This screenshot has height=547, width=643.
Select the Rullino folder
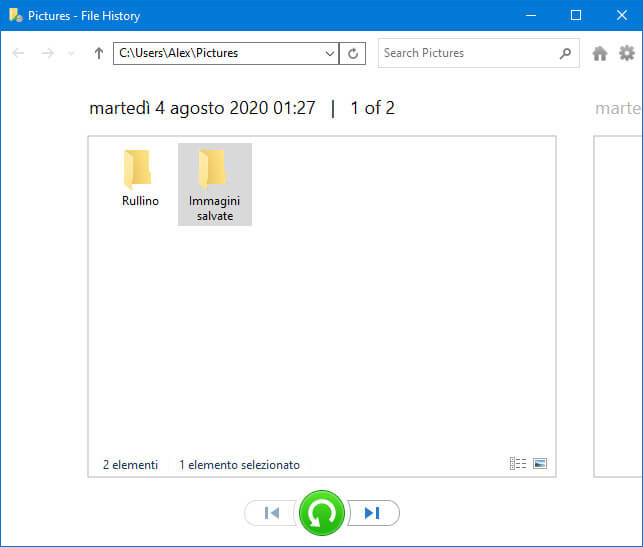click(x=140, y=179)
